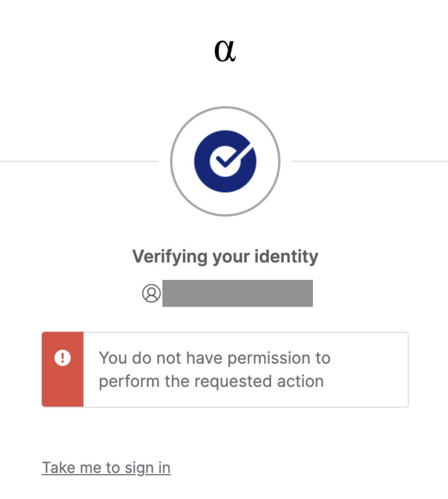Click the "perform the requested action" line

211,381
